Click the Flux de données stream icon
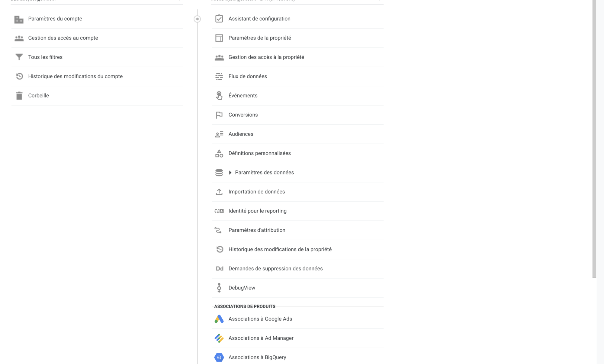The width and height of the screenshot is (604, 364). [219, 76]
